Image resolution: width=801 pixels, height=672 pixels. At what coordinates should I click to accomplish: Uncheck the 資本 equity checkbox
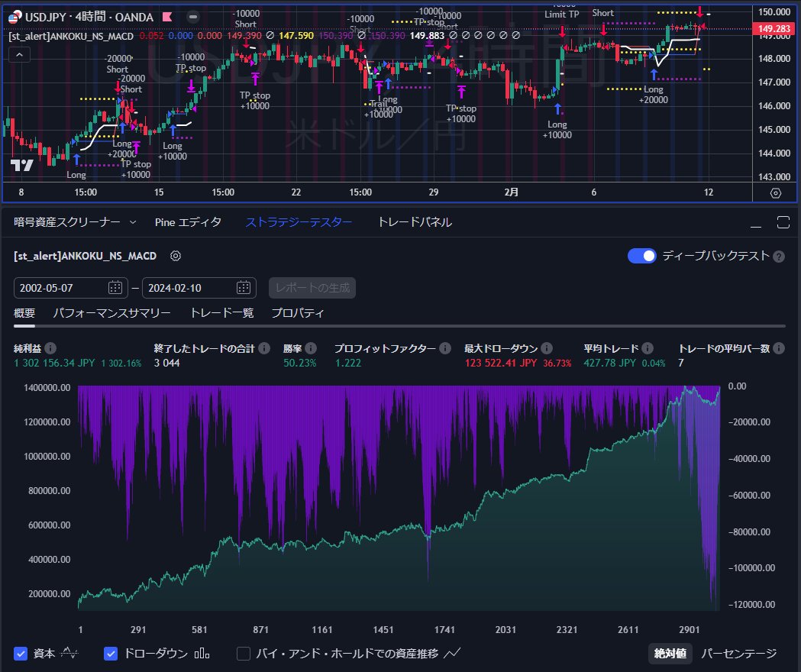pos(21,654)
